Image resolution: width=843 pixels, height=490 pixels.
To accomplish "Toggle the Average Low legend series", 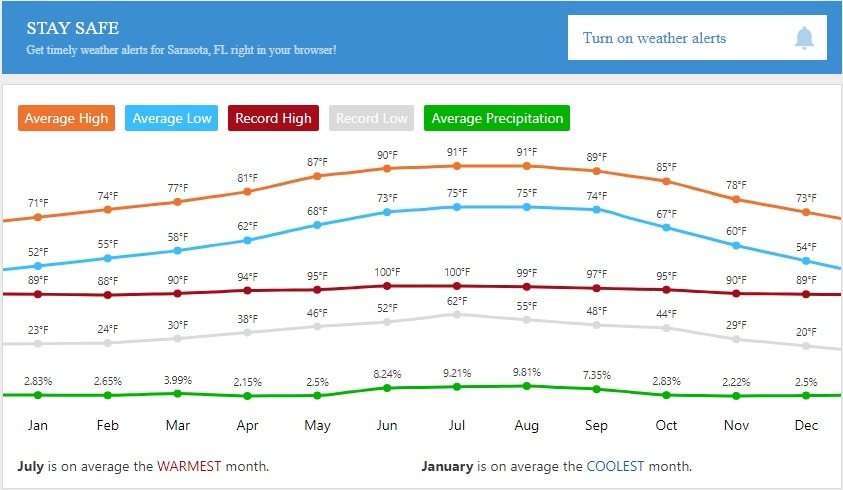I will [172, 119].
